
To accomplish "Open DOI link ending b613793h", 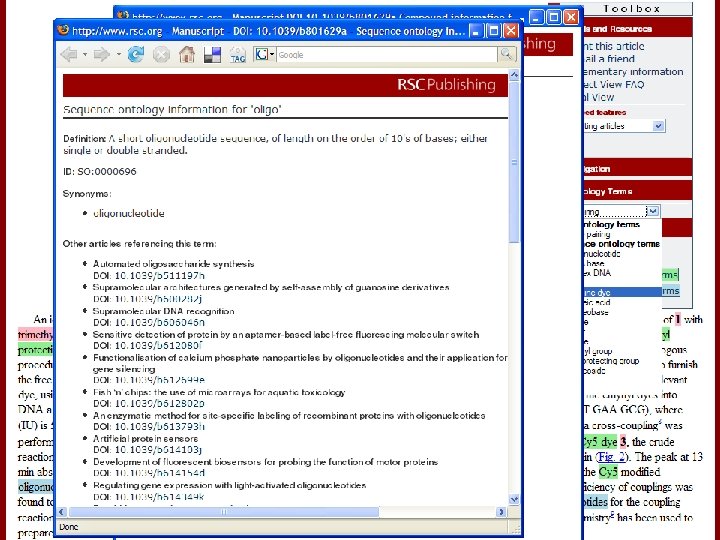I will coord(159,427).
